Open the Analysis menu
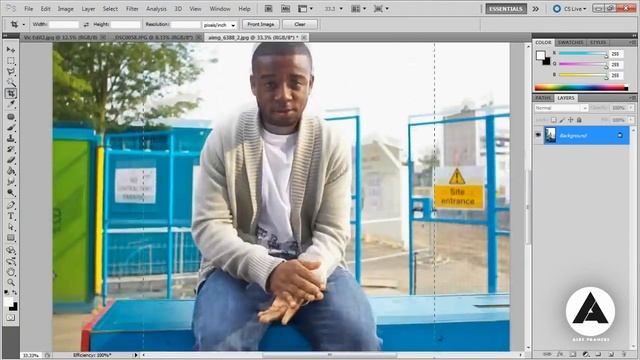 point(156,9)
